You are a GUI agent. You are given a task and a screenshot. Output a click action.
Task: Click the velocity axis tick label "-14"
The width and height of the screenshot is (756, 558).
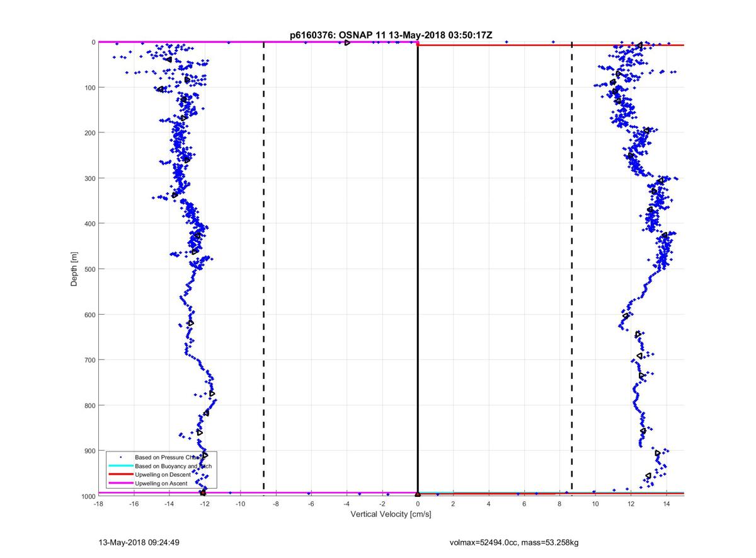169,504
